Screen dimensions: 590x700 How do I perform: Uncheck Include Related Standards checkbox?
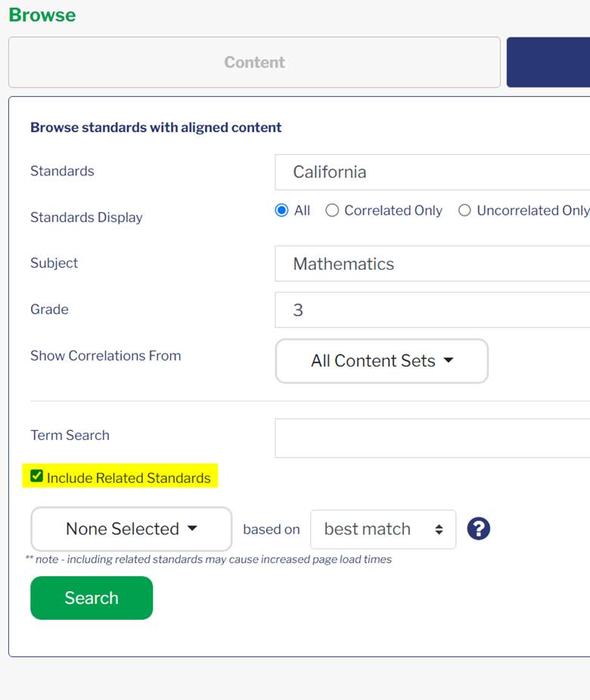pyautogui.click(x=36, y=476)
